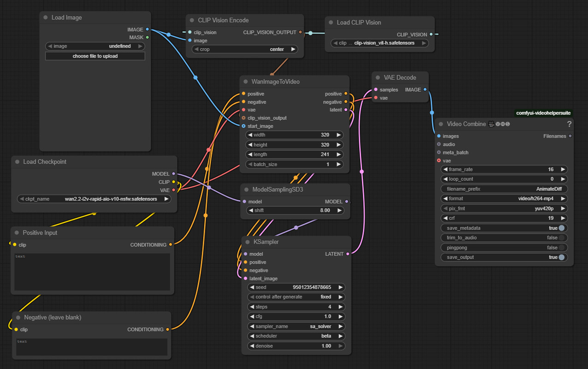Decrease shift value in ModelSamplingSD3
Viewport: 588px width, 369px height.
coord(252,210)
